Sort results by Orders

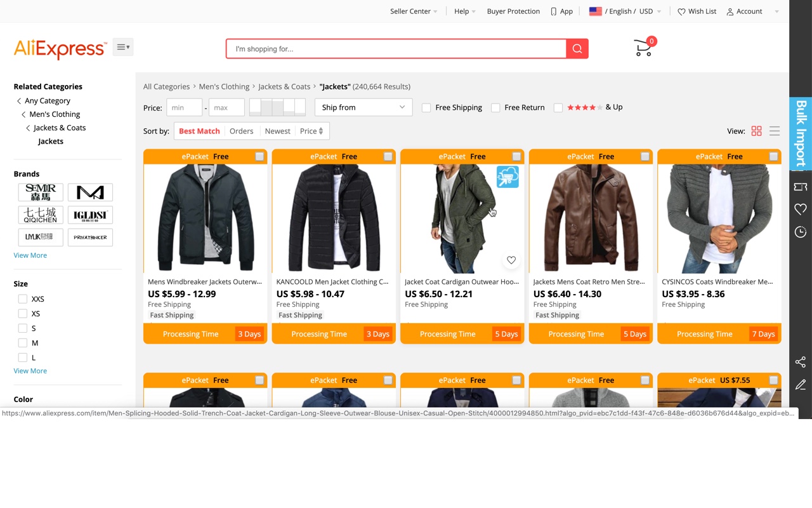(x=241, y=131)
